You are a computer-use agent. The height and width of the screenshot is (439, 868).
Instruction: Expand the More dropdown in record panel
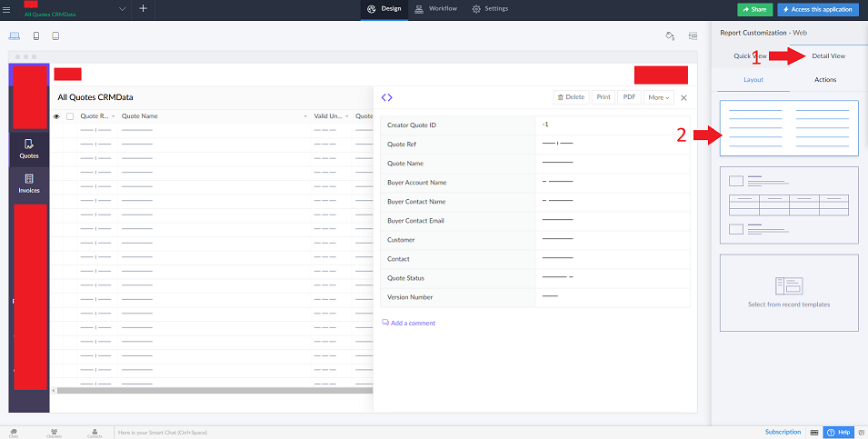coord(658,97)
